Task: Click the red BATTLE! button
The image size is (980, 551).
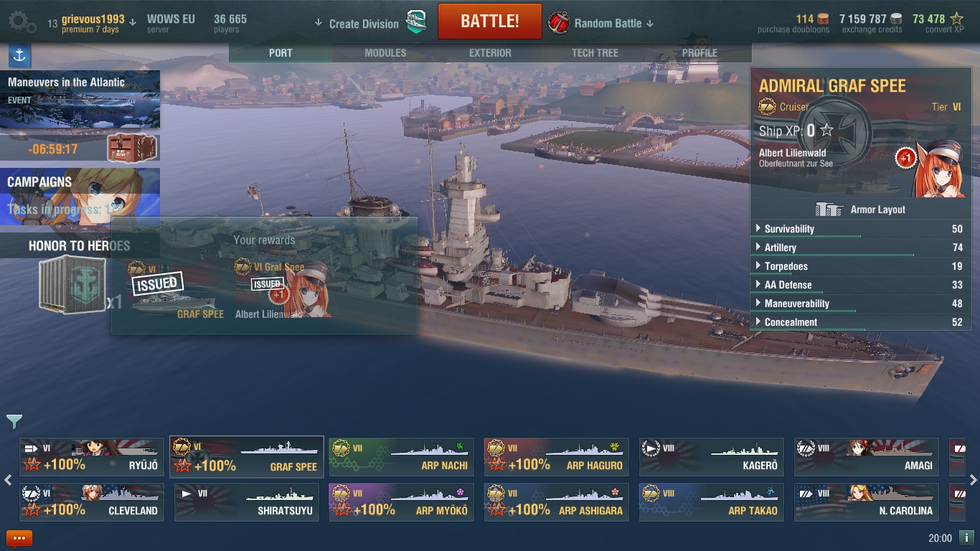Action: coord(490,22)
